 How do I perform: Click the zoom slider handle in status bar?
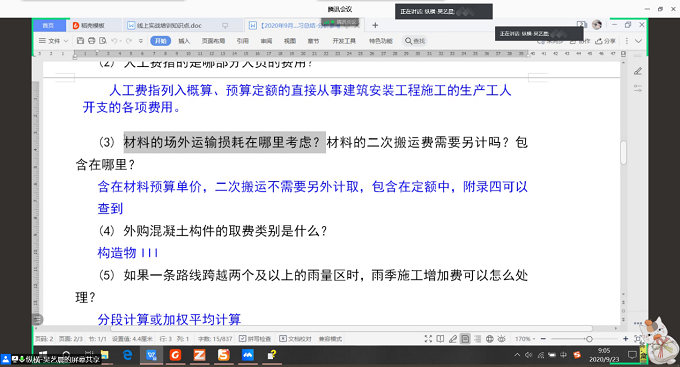[x=589, y=339]
